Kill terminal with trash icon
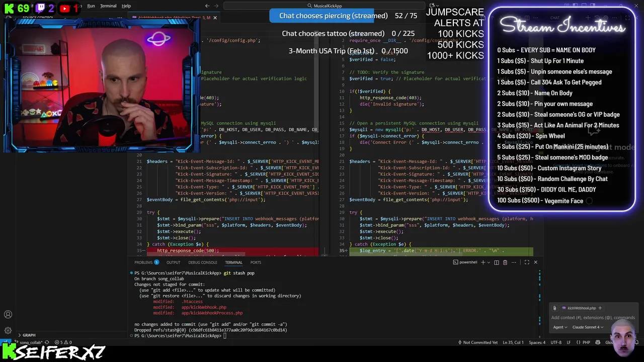 (505, 262)
